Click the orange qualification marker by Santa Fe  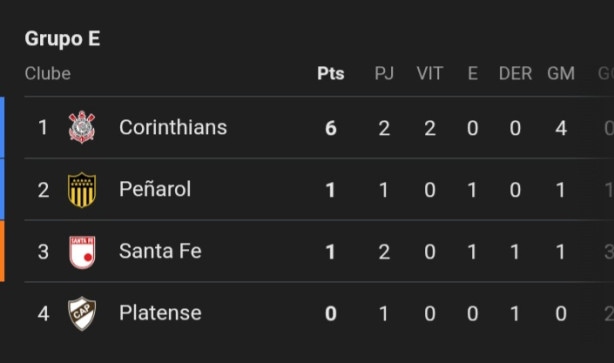pos(2,251)
